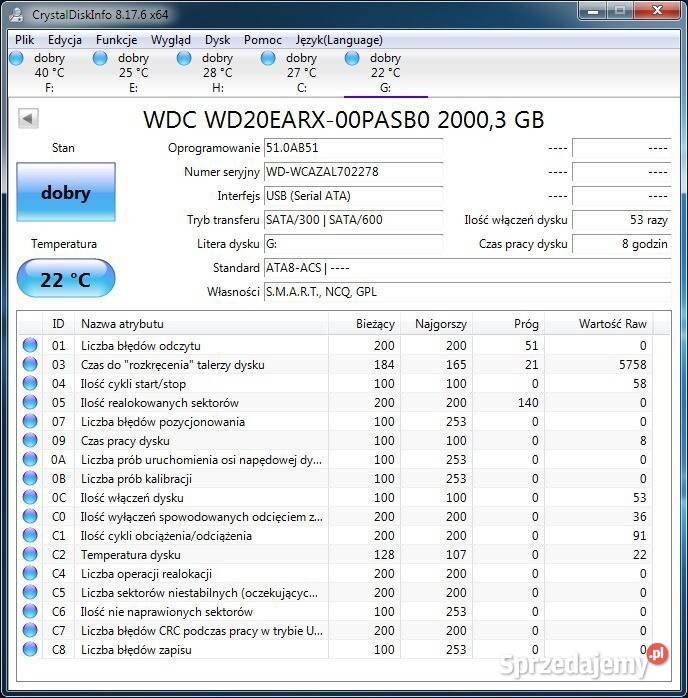This screenshot has width=688, height=698.
Task: Switch to disk C: tab at 27 °C
Action: point(302,73)
